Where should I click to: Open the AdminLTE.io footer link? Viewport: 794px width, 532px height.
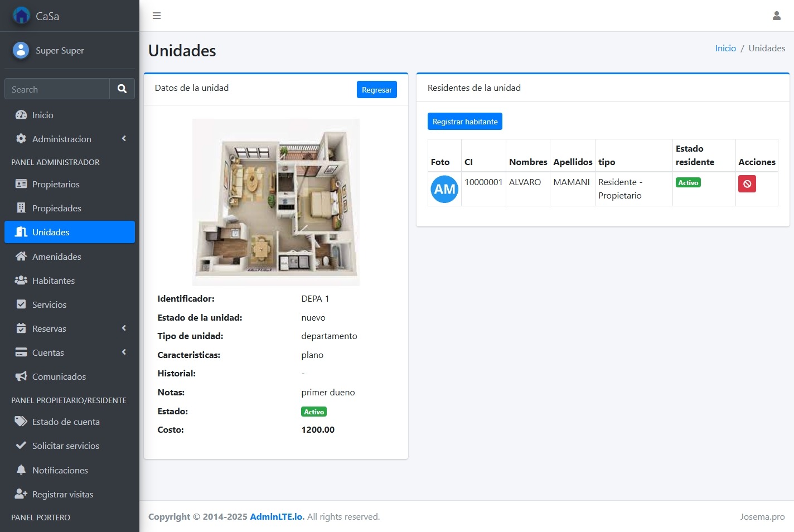tap(277, 517)
